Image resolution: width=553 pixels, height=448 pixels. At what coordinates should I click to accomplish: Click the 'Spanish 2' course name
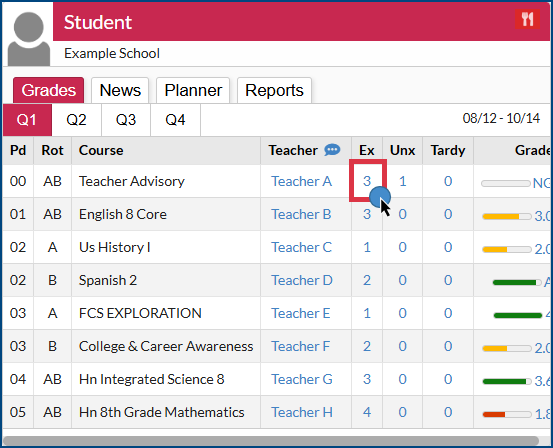click(108, 280)
